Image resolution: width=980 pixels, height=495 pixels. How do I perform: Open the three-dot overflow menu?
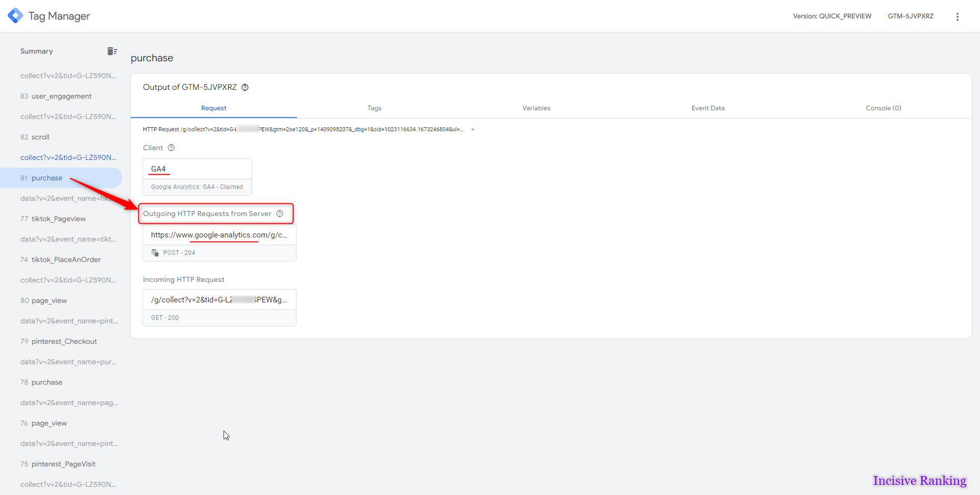(958, 16)
